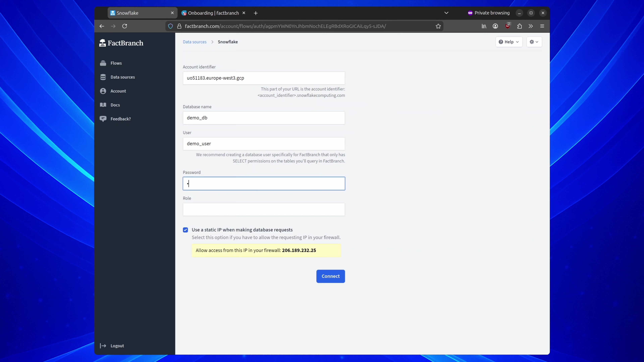Screen dimensions: 644x362
Task: Click the Connect button
Action: [x=331, y=276]
